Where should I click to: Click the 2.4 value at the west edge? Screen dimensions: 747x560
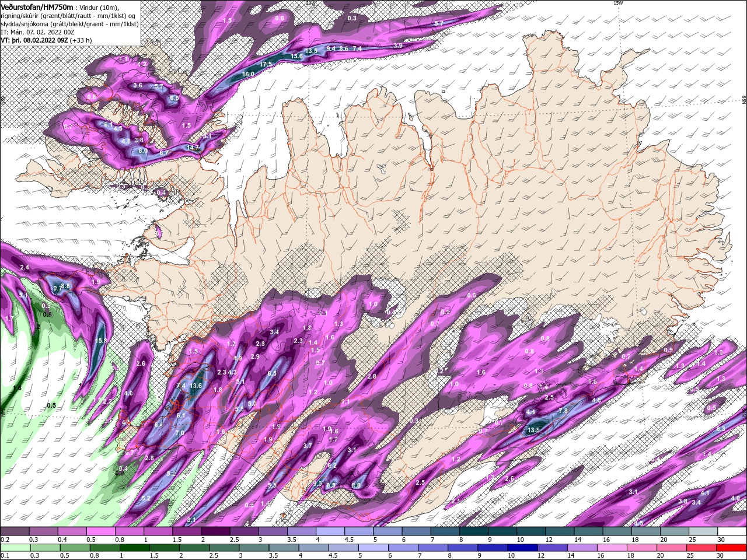(25, 267)
